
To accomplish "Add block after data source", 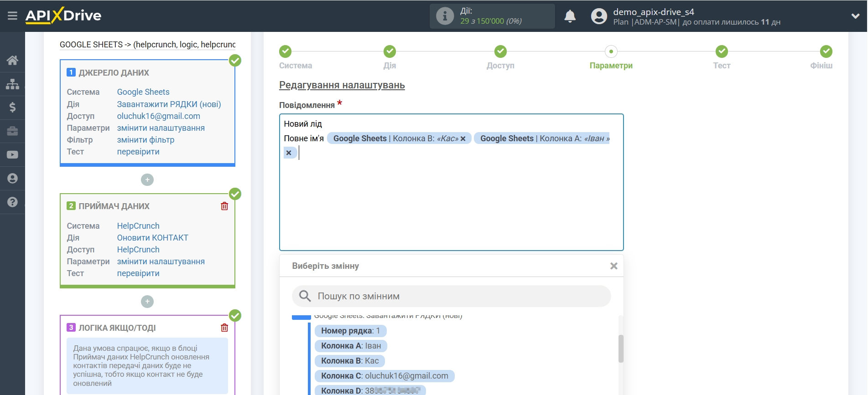I will click(x=147, y=180).
